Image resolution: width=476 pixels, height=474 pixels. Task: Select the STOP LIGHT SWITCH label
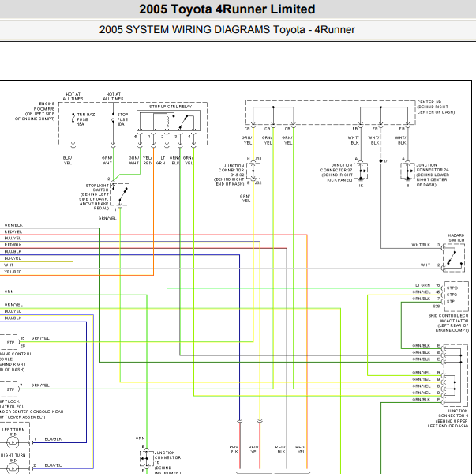click(x=94, y=197)
